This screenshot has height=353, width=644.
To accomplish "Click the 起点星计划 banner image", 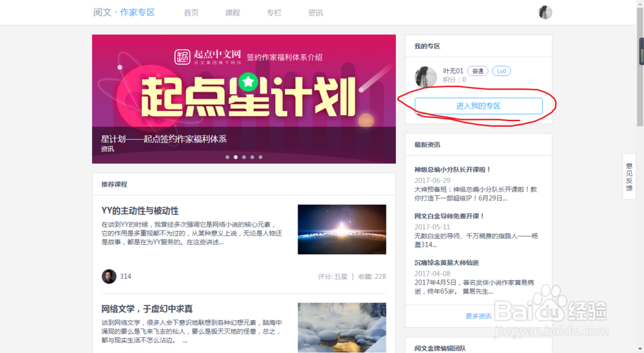I will click(x=244, y=99).
